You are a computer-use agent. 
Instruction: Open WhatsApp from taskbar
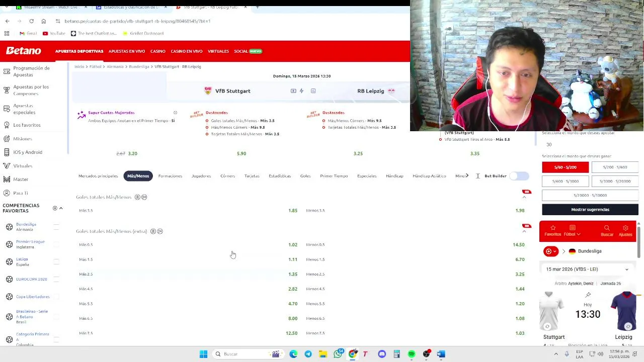click(x=338, y=354)
